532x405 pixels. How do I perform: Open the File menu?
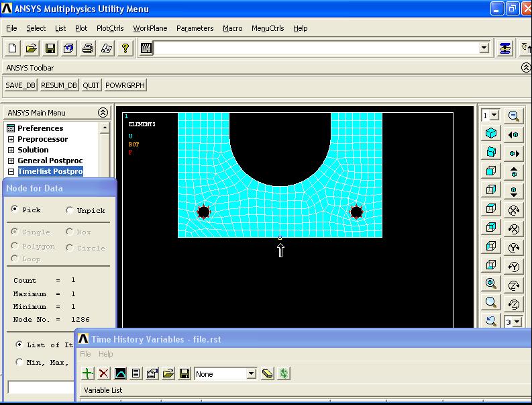[11, 28]
